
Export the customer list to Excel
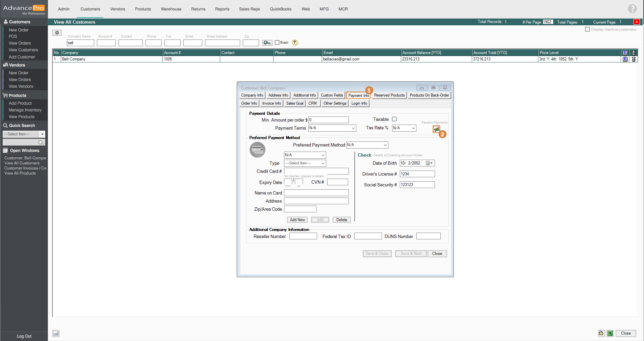point(610,333)
